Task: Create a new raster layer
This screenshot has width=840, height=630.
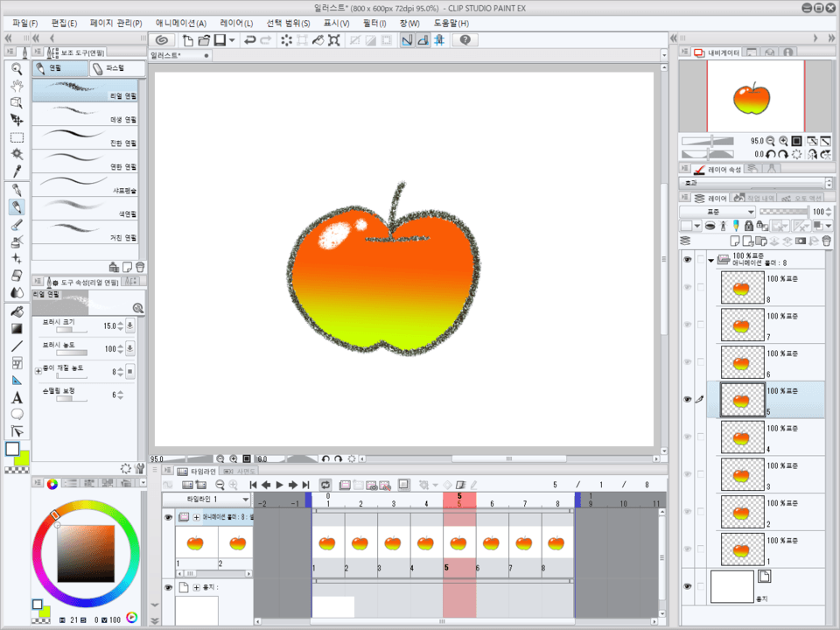Action: (x=733, y=241)
